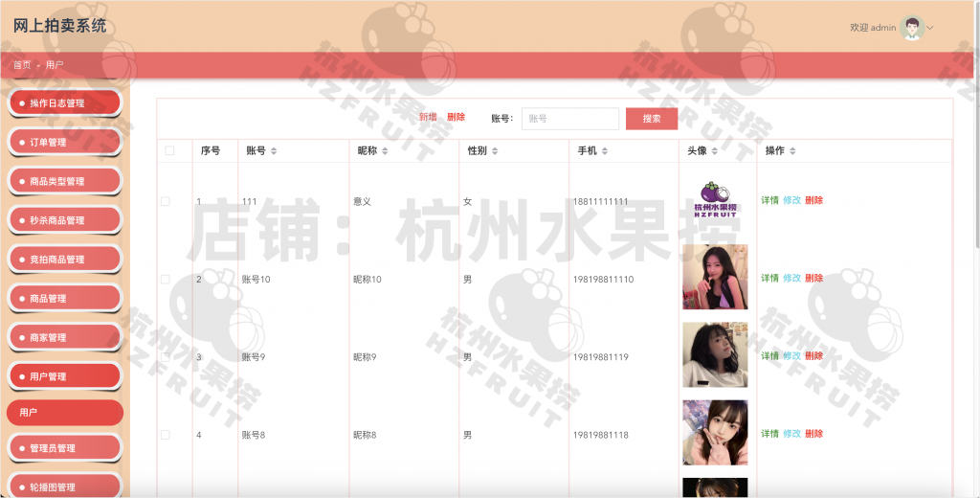Open 竞拍商品管理 menu
Viewport: 980px width, 498px height.
(x=65, y=259)
